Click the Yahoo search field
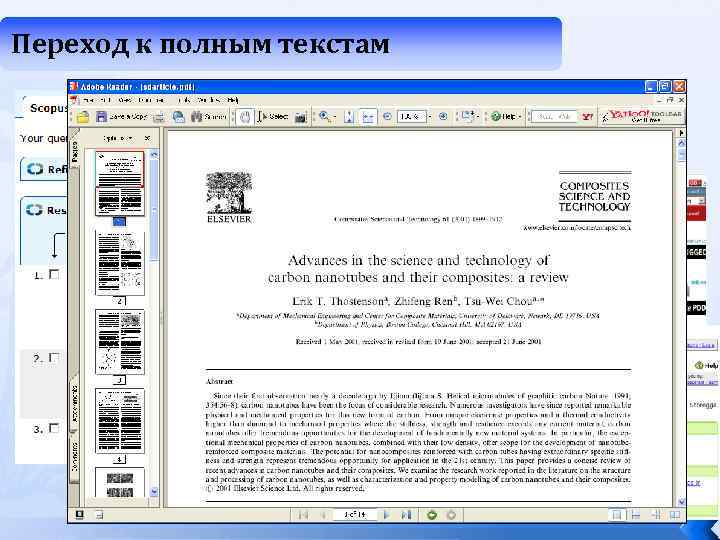Image resolution: width=720 pixels, height=540 pixels. pos(554,117)
